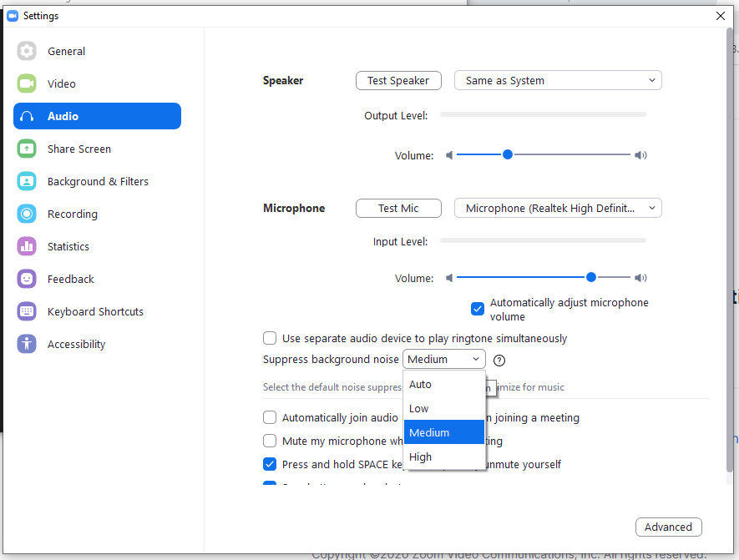Image resolution: width=739 pixels, height=560 pixels.
Task: Click the speaker volume slider handle
Action: pyautogui.click(x=507, y=154)
